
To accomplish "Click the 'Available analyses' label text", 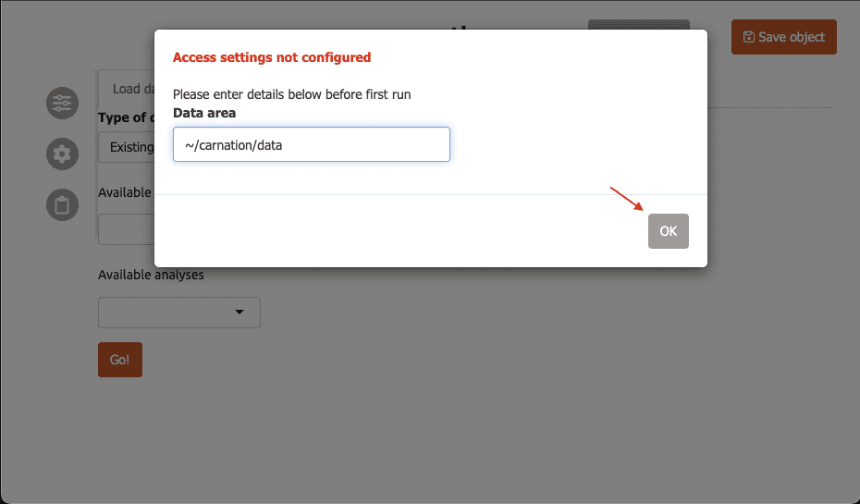I will click(x=151, y=275).
